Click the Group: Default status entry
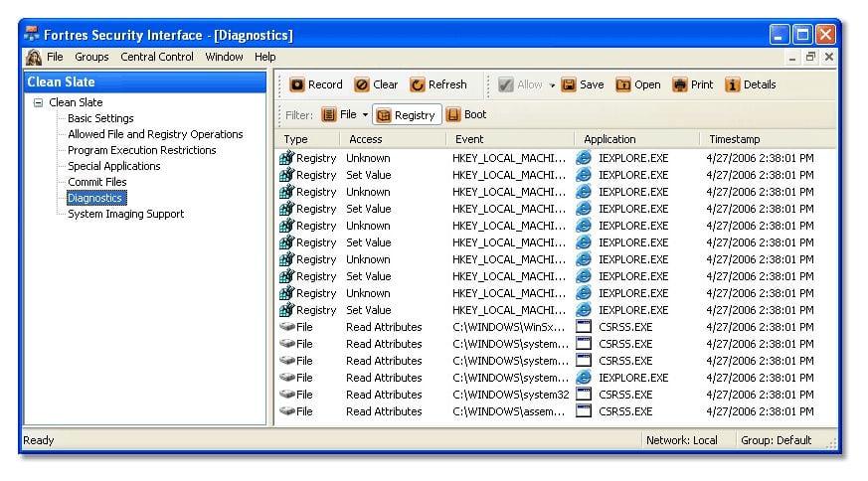This screenshot has height=481, width=868. pos(777,440)
